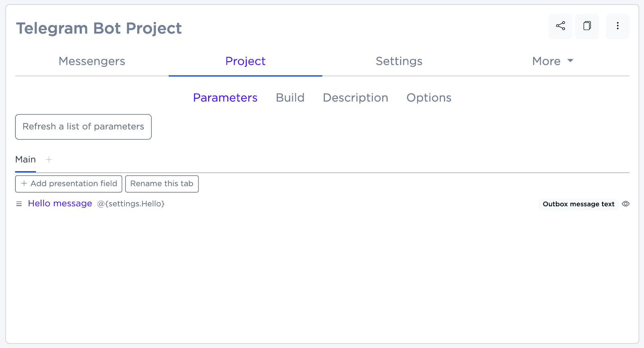The image size is (644, 348).
Task: Select the Project tab
Action: (245, 61)
